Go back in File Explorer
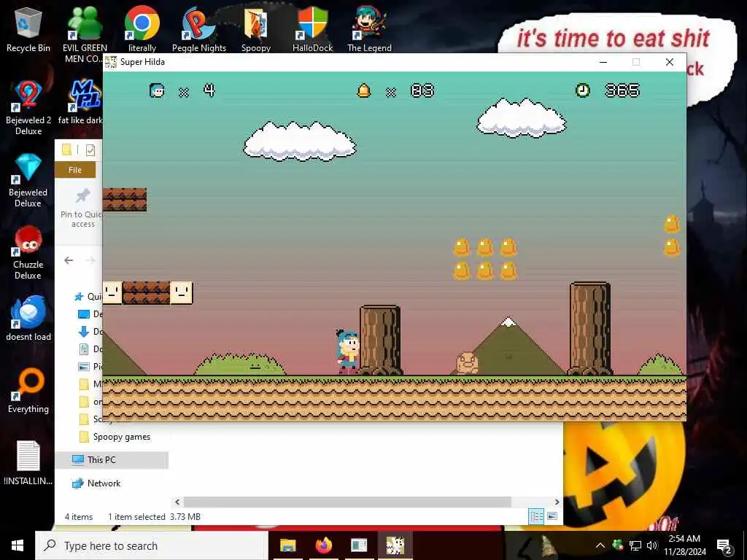Image resolution: width=747 pixels, height=560 pixels. tap(69, 260)
